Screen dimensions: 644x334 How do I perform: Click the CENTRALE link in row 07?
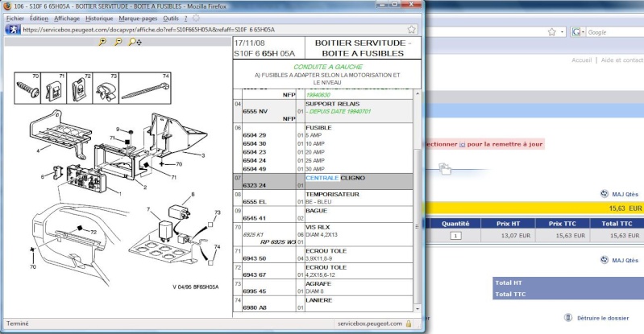(x=322, y=178)
